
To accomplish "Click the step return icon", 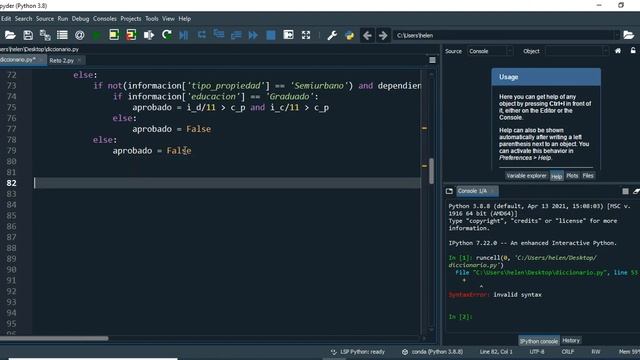I will point(236,35).
